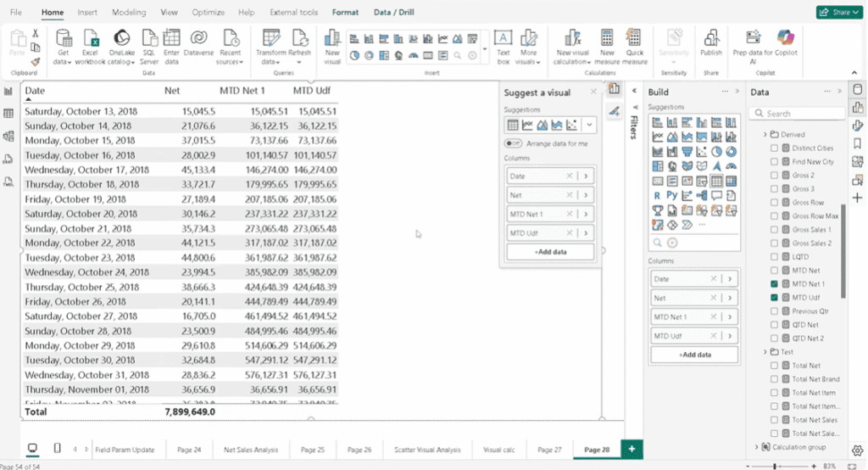Remove Net from Build Columns
Viewport: 868px width, 470px height.
point(714,298)
